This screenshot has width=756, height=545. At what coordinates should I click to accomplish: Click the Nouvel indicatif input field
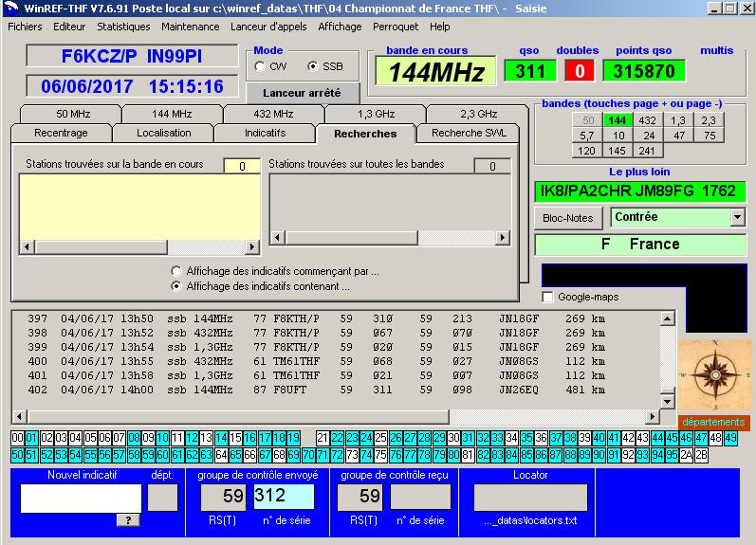click(x=81, y=499)
